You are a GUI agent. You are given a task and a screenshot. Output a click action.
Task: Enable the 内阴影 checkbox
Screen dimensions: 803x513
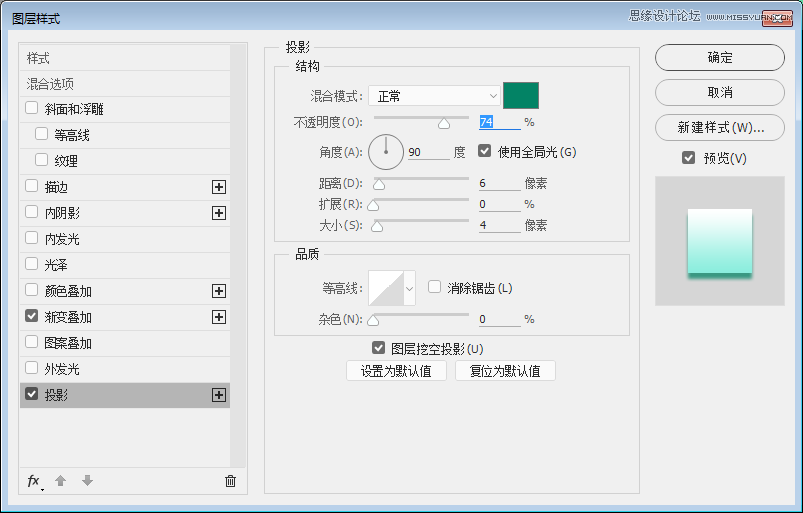32,212
